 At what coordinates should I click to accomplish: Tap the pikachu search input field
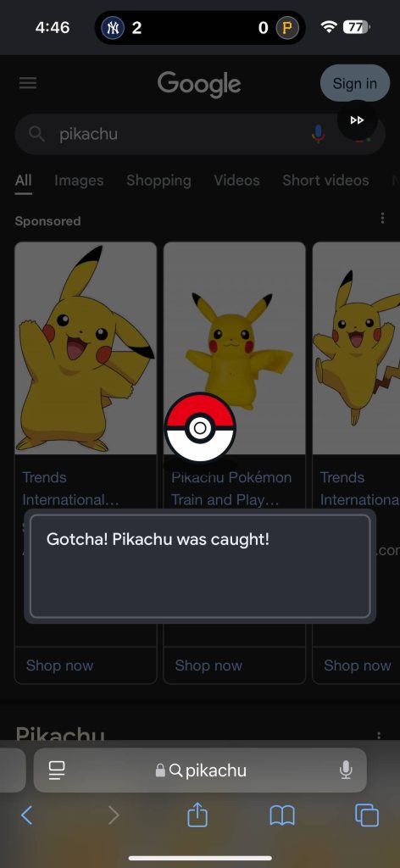(x=171, y=134)
